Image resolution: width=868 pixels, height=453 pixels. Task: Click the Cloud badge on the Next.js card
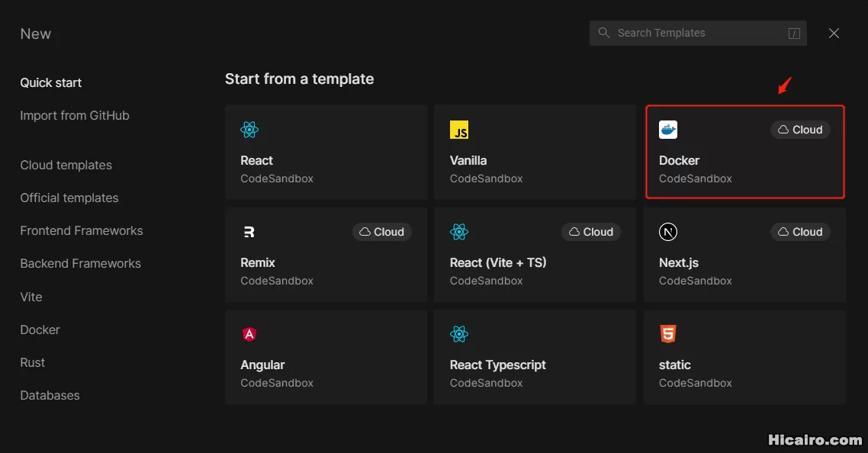pyautogui.click(x=800, y=232)
